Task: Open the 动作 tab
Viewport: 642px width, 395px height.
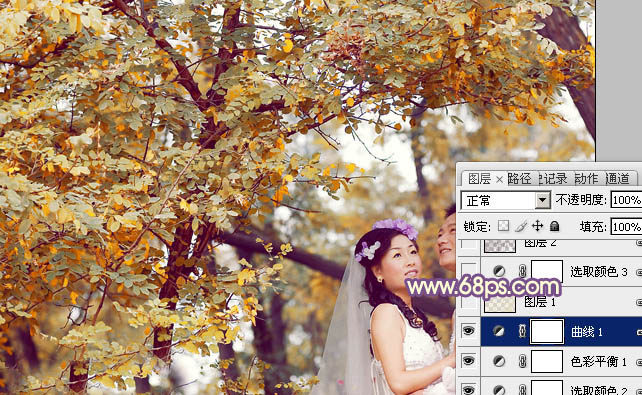Action: [586, 178]
